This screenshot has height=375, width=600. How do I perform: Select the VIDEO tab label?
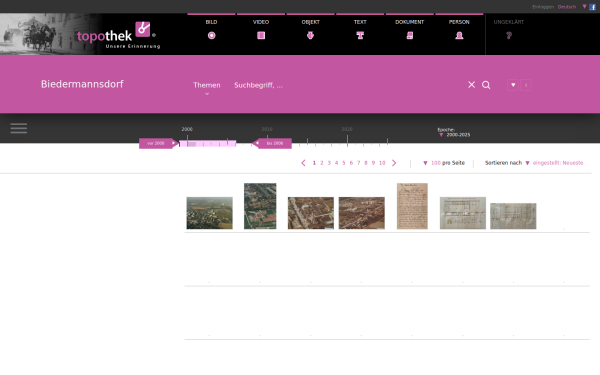(x=261, y=22)
